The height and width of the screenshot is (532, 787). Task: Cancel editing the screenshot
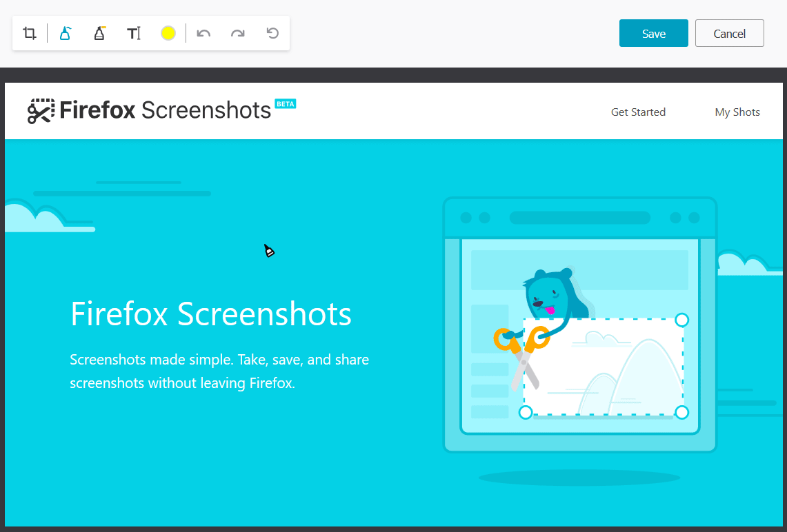click(729, 33)
